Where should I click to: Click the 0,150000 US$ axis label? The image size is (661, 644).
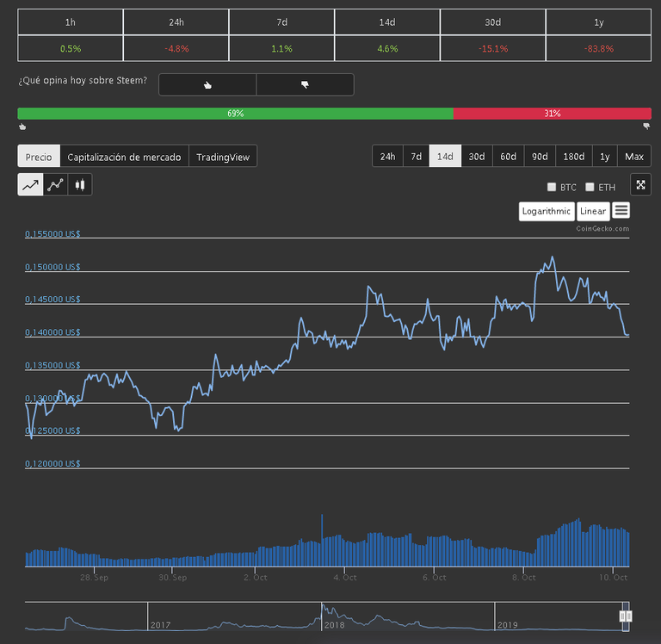pyautogui.click(x=53, y=267)
